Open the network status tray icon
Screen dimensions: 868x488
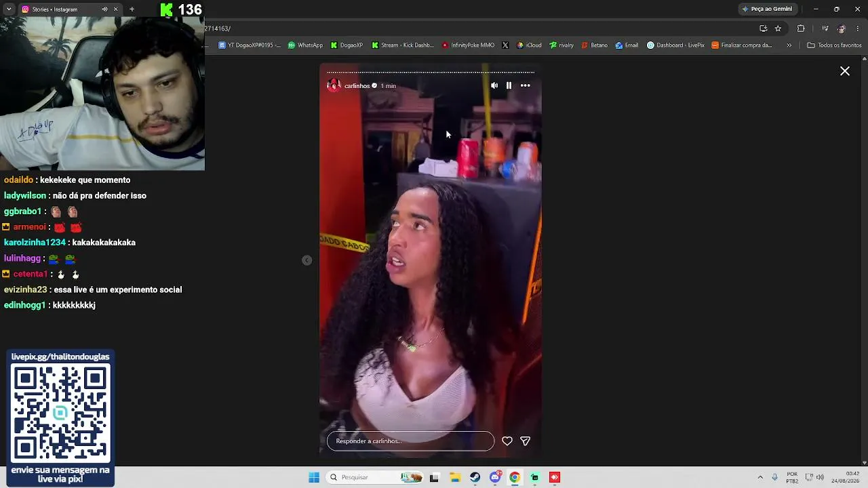click(809, 477)
